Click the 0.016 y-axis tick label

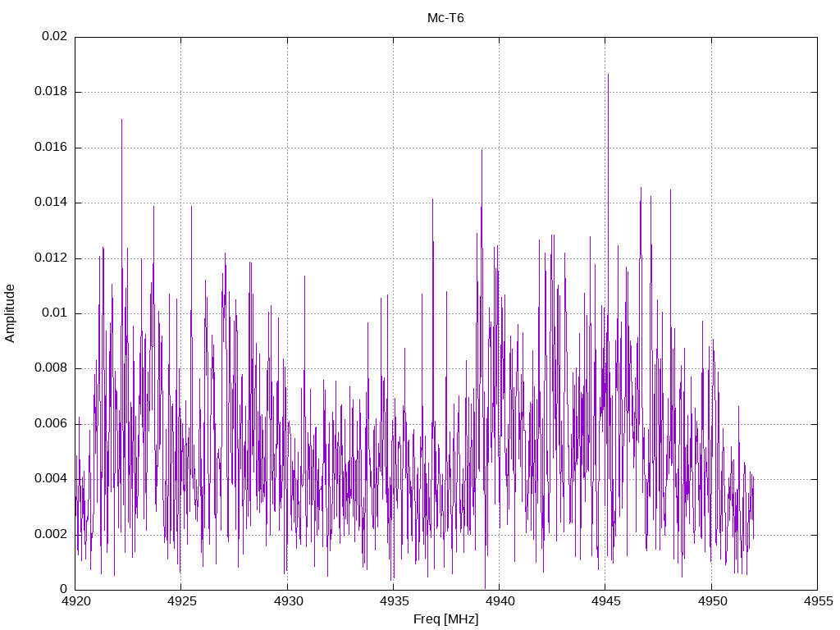coord(52,148)
